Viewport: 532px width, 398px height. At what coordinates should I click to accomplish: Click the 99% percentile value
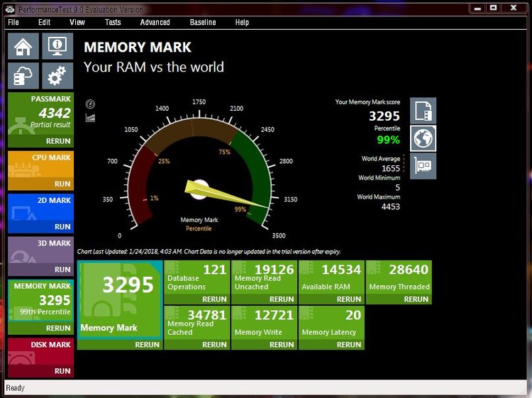point(389,140)
